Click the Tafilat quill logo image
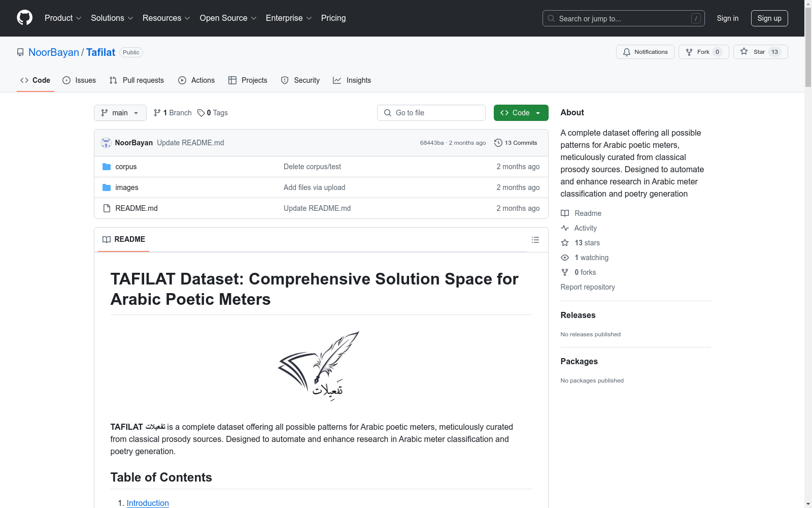 pyautogui.click(x=319, y=366)
